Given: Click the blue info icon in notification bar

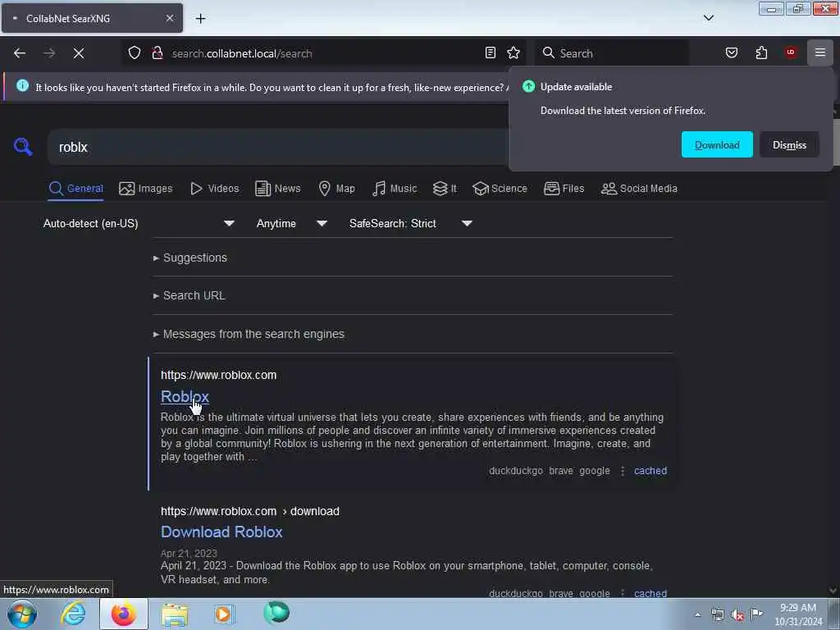Looking at the screenshot, I should [x=22, y=85].
